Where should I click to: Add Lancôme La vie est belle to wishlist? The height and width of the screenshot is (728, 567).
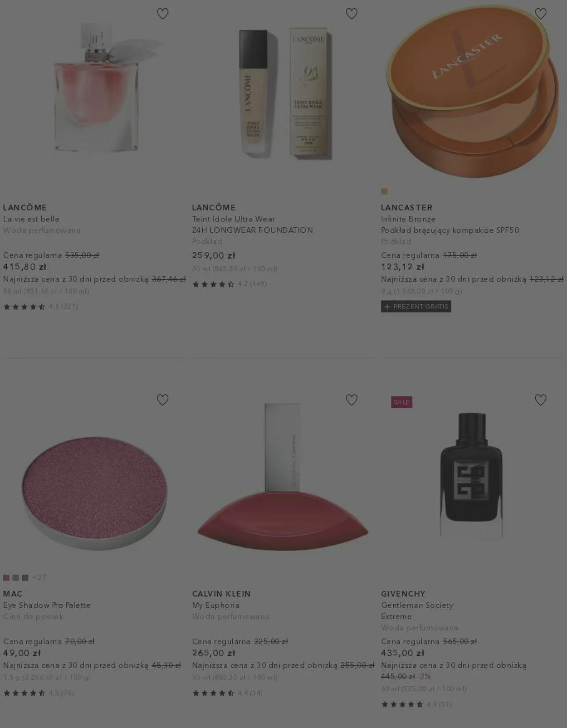[162, 14]
